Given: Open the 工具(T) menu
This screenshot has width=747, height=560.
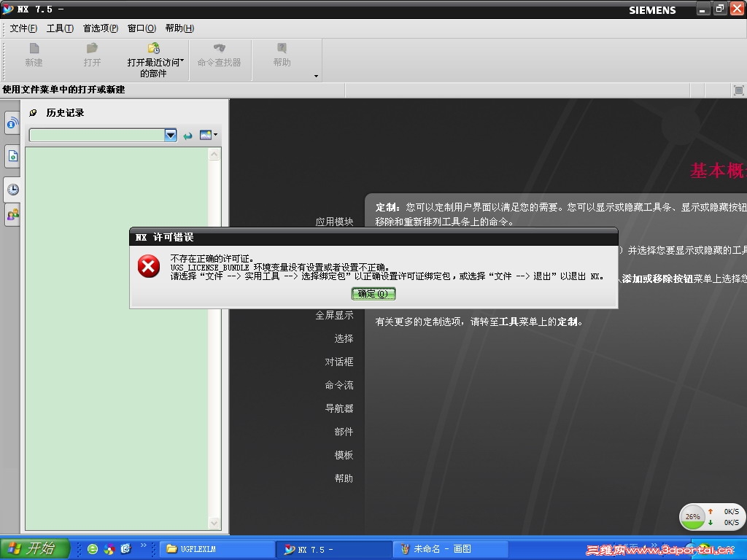Looking at the screenshot, I should click(x=60, y=28).
